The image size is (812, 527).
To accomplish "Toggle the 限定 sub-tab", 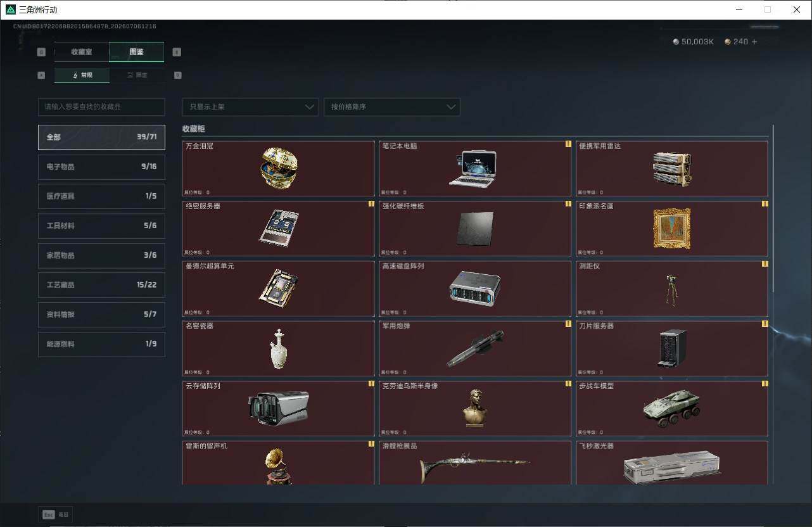I will pyautogui.click(x=137, y=75).
